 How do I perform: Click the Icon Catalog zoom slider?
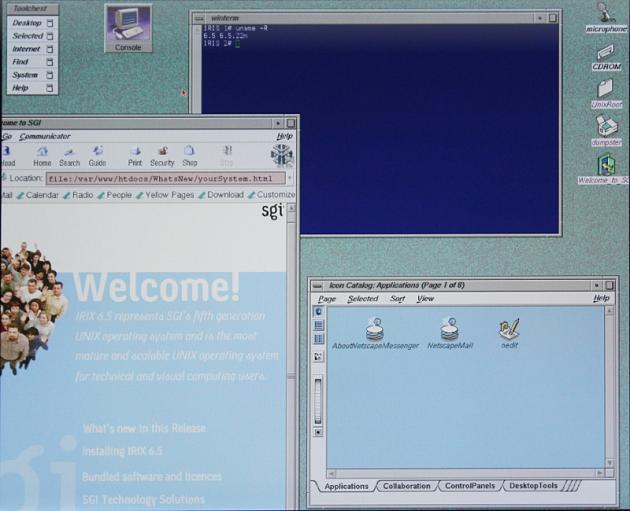tap(318, 401)
